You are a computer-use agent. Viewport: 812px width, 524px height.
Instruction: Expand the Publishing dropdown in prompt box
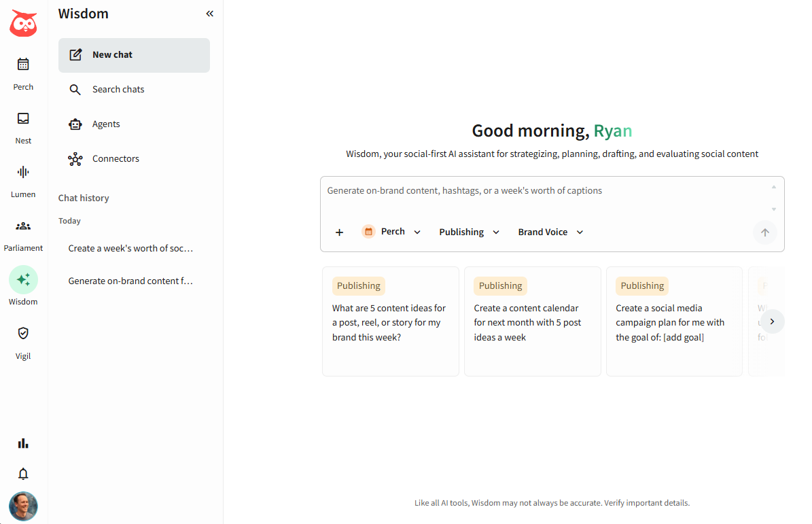pyautogui.click(x=469, y=232)
